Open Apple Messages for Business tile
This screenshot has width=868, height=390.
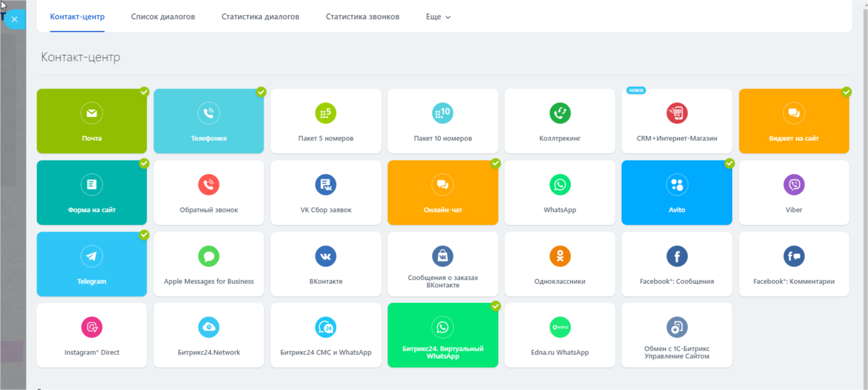209,264
